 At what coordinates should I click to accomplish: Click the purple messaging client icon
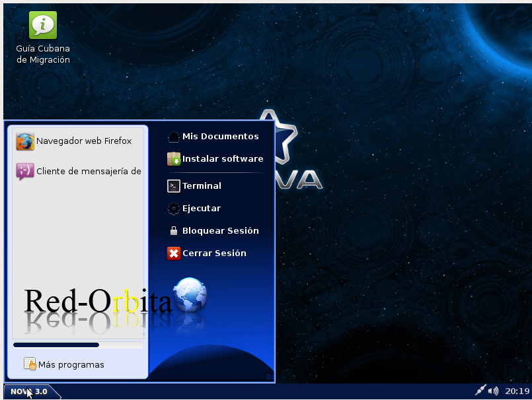click(25, 172)
